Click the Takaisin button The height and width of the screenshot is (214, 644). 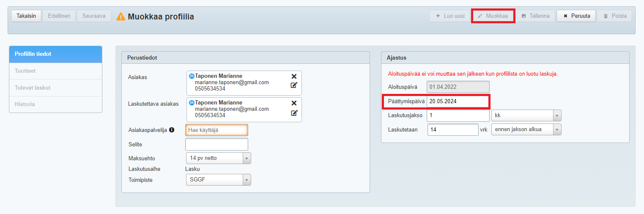(26, 16)
